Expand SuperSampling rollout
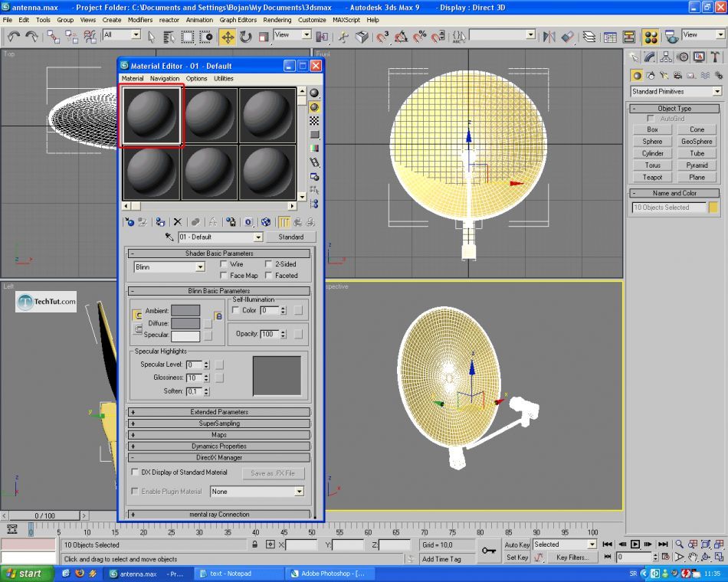 click(x=218, y=423)
